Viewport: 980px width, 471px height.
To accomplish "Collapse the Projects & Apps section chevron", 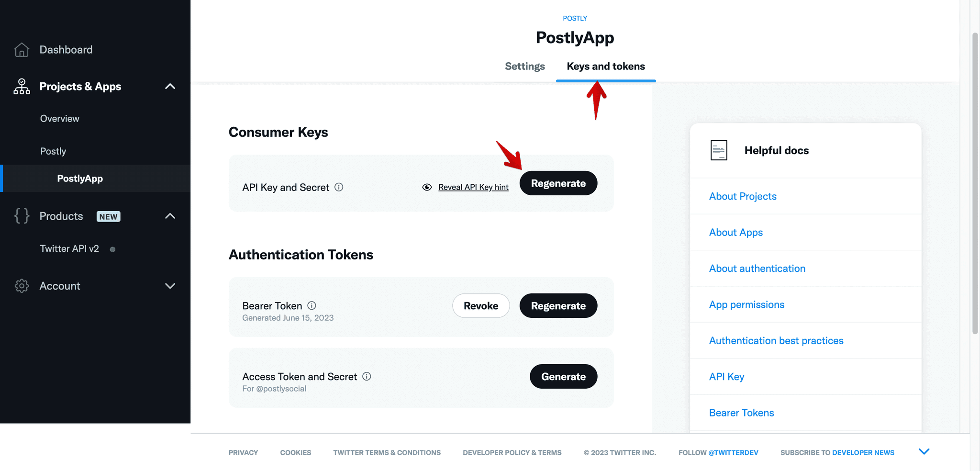I will pyautogui.click(x=170, y=87).
